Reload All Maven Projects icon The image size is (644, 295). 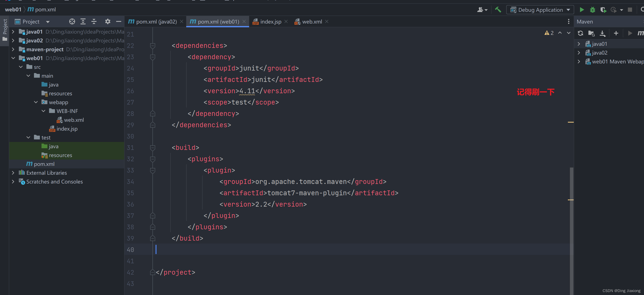click(x=580, y=33)
